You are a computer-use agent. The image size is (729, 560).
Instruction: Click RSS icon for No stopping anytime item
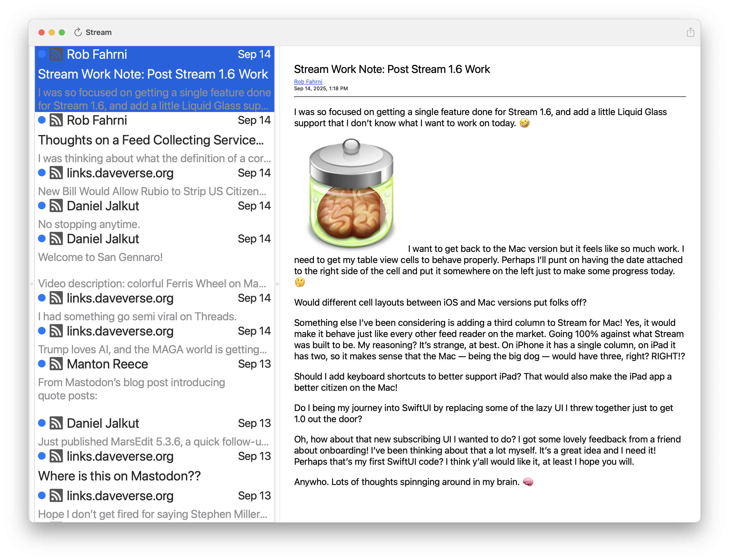click(56, 206)
